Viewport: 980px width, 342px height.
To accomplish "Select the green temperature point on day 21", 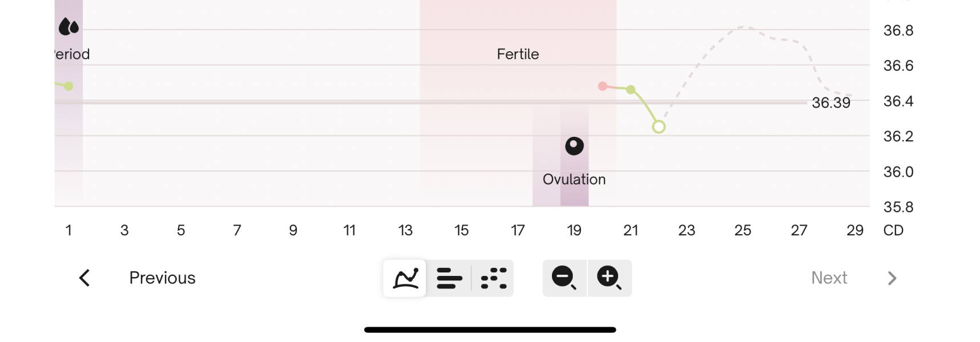I will 631,89.
